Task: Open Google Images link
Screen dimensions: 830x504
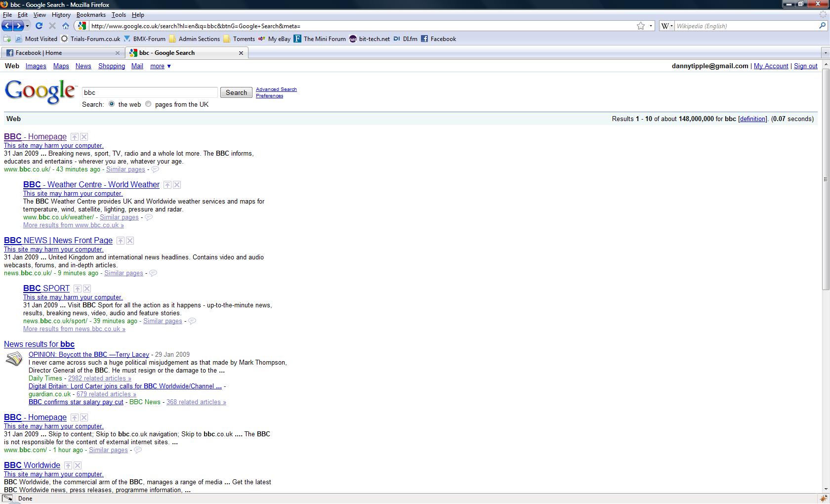Action: point(36,66)
